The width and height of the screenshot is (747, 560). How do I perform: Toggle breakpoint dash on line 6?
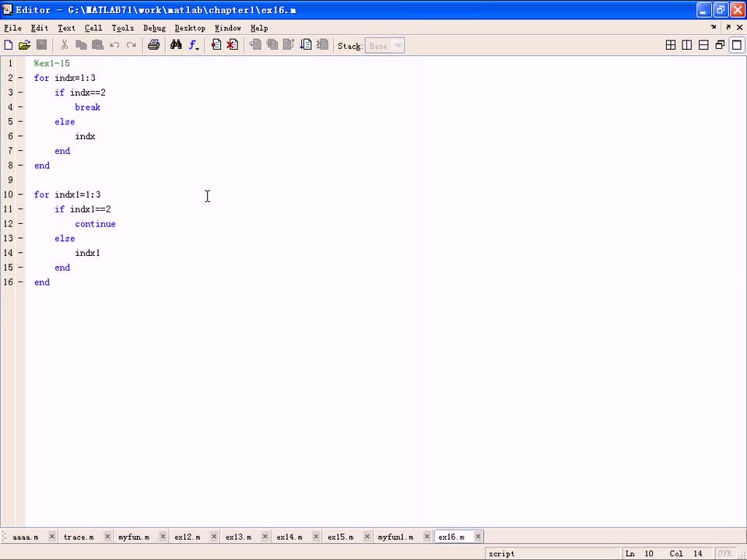[20, 135]
